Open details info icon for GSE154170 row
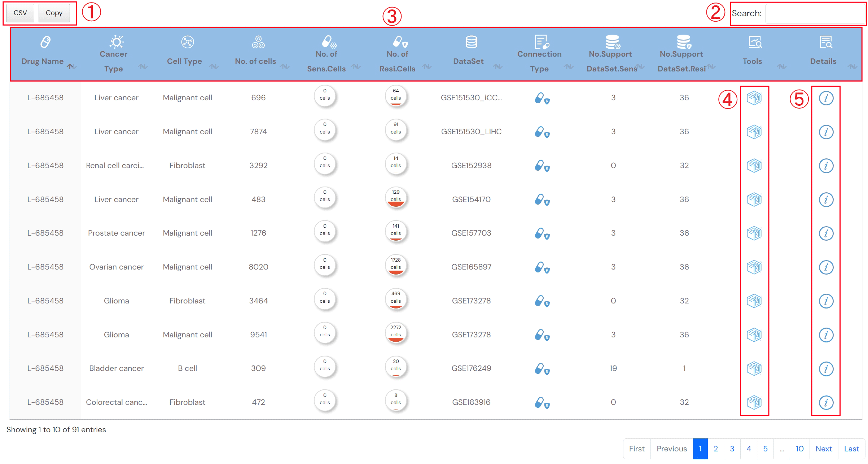The width and height of the screenshot is (868, 464). click(826, 200)
